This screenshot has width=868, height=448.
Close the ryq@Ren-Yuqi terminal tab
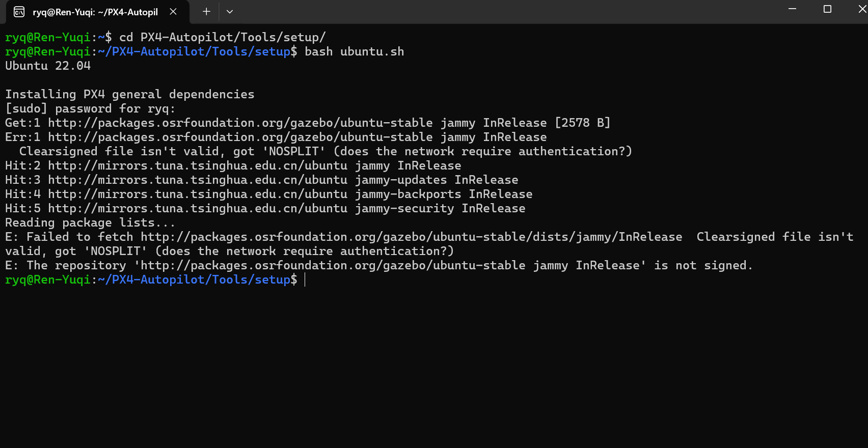[173, 12]
